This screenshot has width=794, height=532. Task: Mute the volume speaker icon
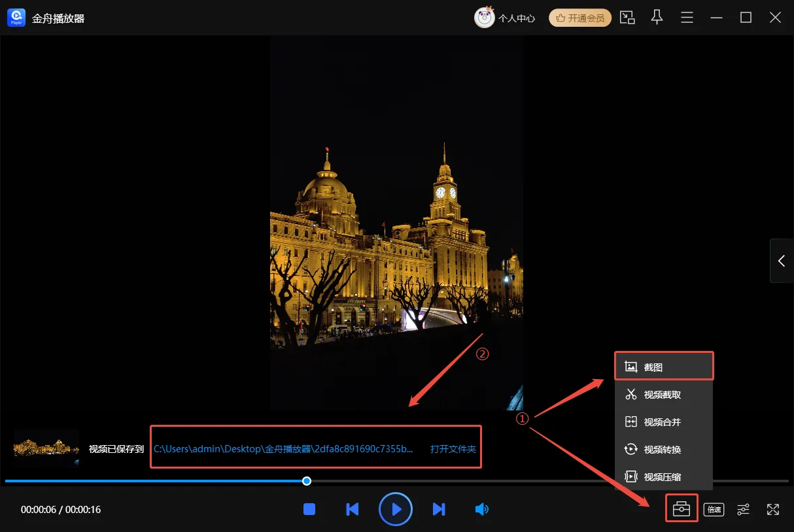[481, 509]
